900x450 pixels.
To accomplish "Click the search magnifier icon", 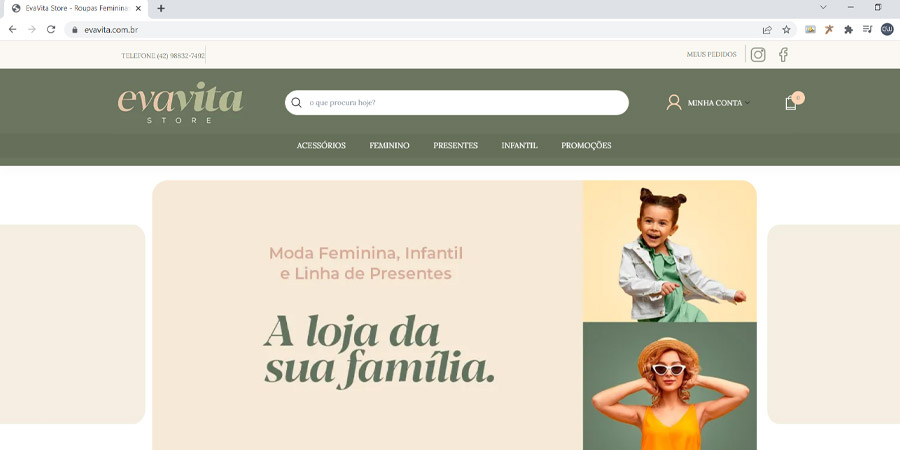I will point(296,103).
